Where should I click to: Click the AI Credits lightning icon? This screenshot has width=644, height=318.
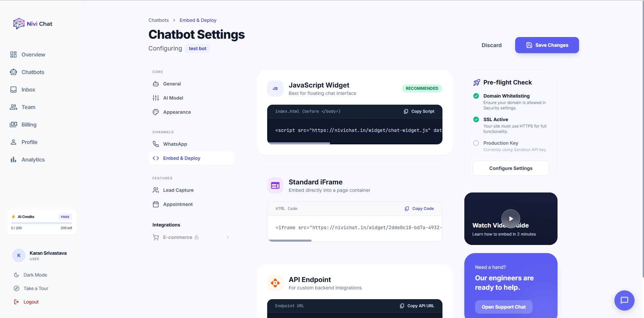click(x=13, y=217)
